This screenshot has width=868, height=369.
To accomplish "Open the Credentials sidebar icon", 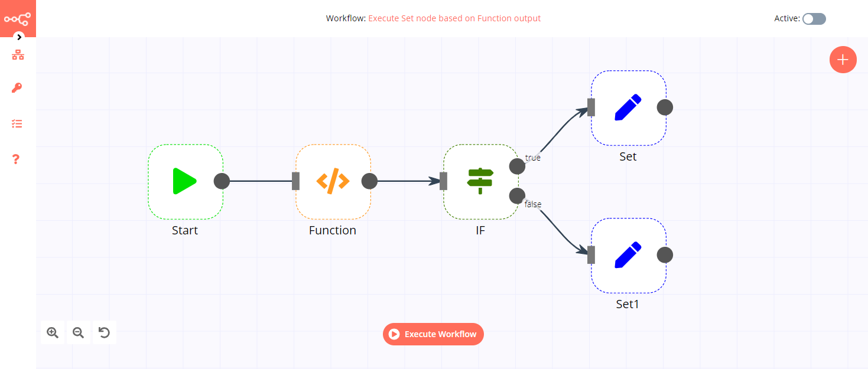I will point(16,88).
